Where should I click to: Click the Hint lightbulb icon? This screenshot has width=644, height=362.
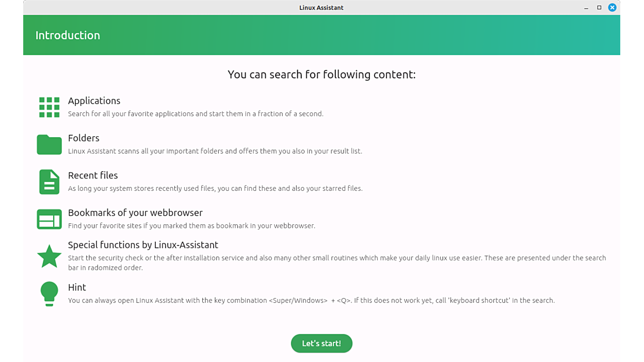point(49,294)
